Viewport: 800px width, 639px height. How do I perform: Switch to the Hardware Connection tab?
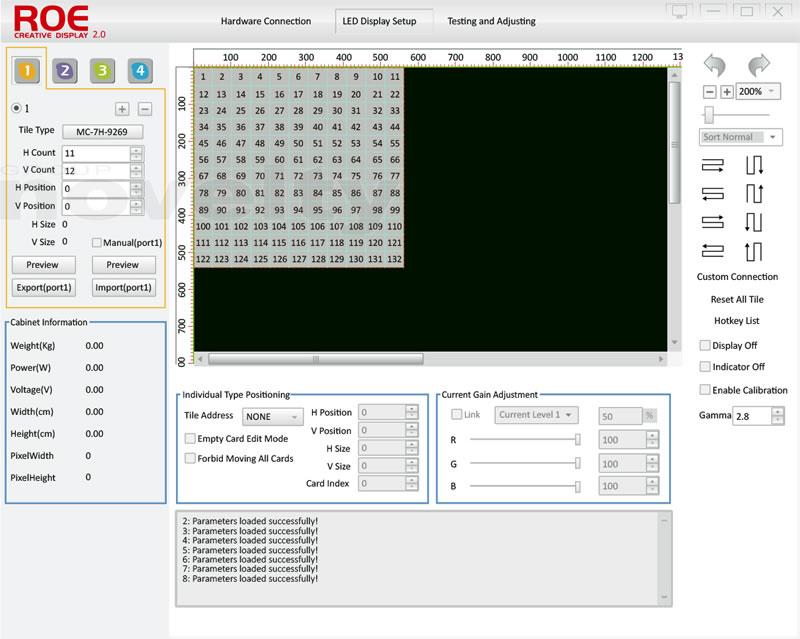point(265,21)
